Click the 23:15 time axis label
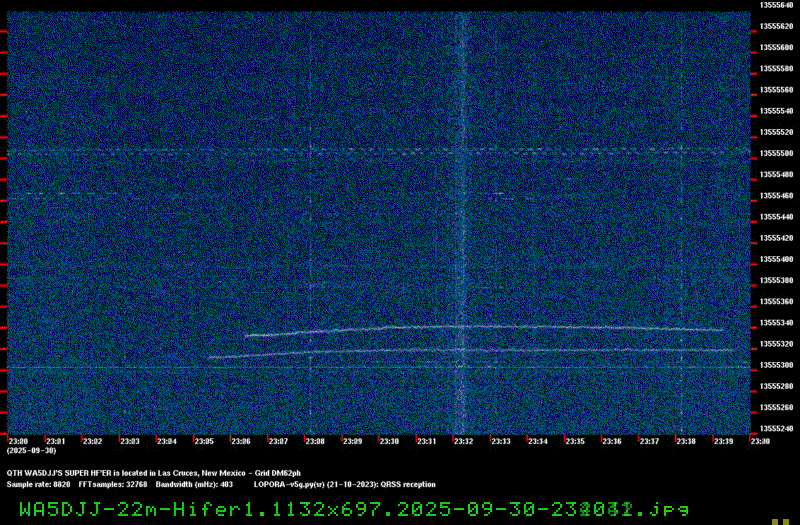800x525 pixels. 575,441
